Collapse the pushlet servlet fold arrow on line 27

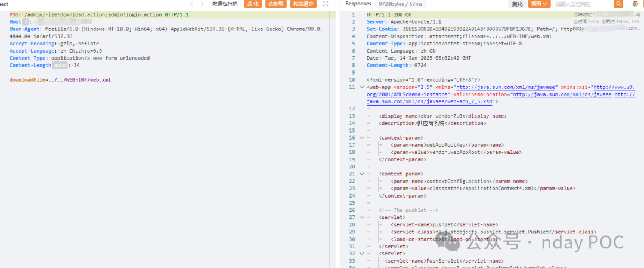click(x=361, y=217)
